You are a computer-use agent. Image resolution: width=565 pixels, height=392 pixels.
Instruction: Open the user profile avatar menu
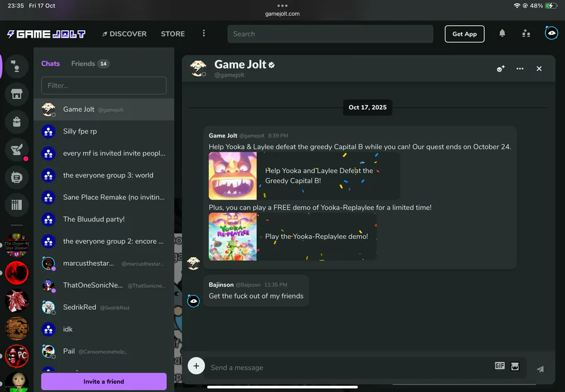point(551,33)
